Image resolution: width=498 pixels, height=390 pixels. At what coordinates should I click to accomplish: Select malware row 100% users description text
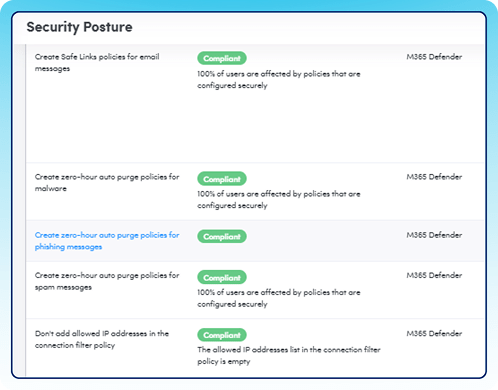[279, 200]
